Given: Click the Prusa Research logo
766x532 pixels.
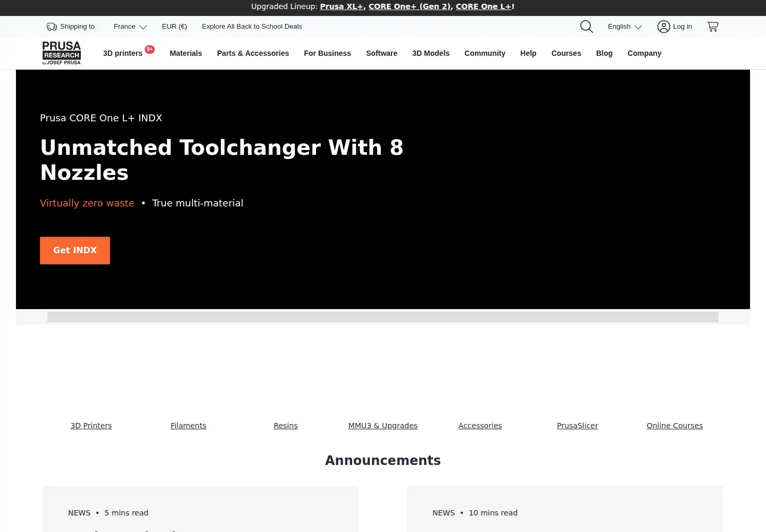Looking at the screenshot, I should (x=62, y=53).
